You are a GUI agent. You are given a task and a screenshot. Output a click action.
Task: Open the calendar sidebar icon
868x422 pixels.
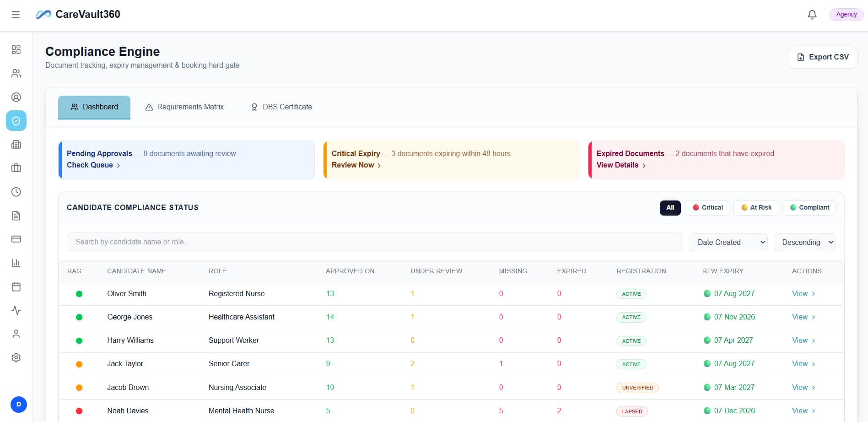point(16,287)
